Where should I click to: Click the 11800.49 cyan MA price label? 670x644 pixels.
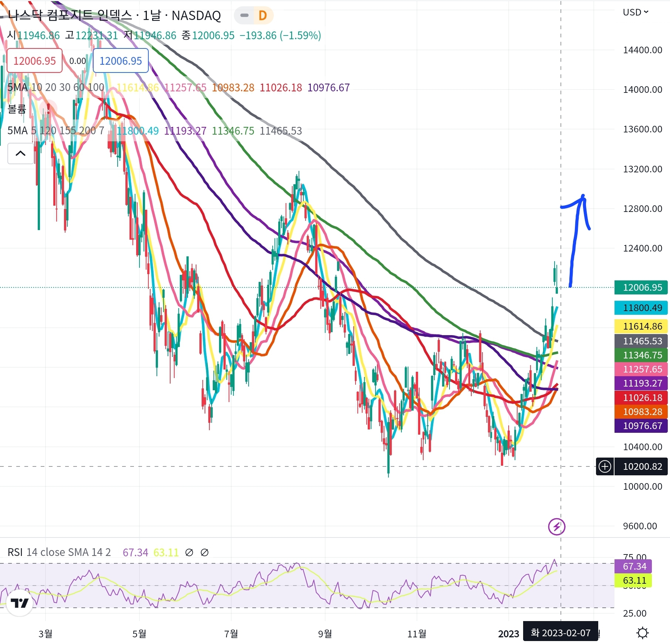(x=641, y=308)
